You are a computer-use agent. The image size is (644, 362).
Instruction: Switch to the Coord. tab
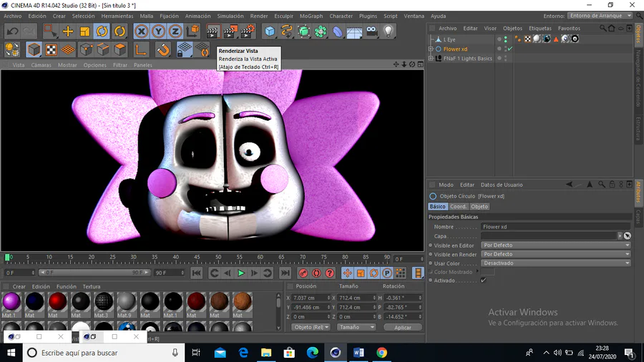(x=458, y=207)
